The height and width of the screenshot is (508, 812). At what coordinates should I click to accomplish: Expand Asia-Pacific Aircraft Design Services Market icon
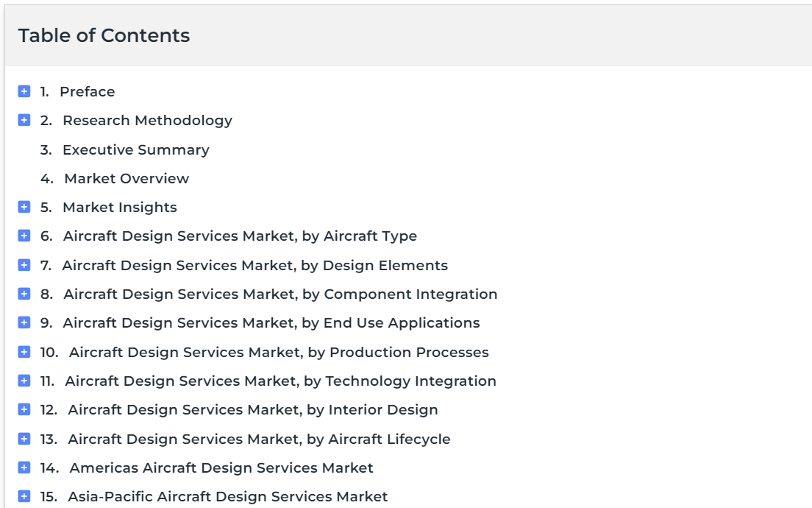pyautogui.click(x=24, y=496)
